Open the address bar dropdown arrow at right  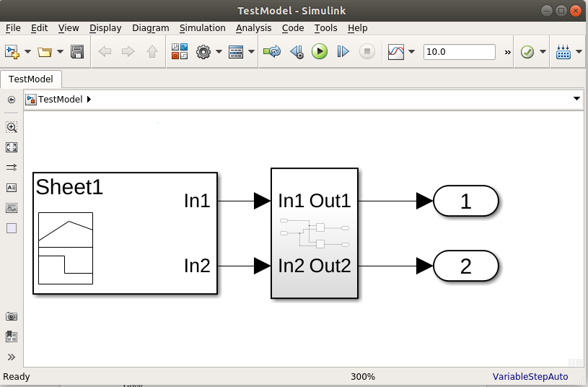(x=576, y=99)
